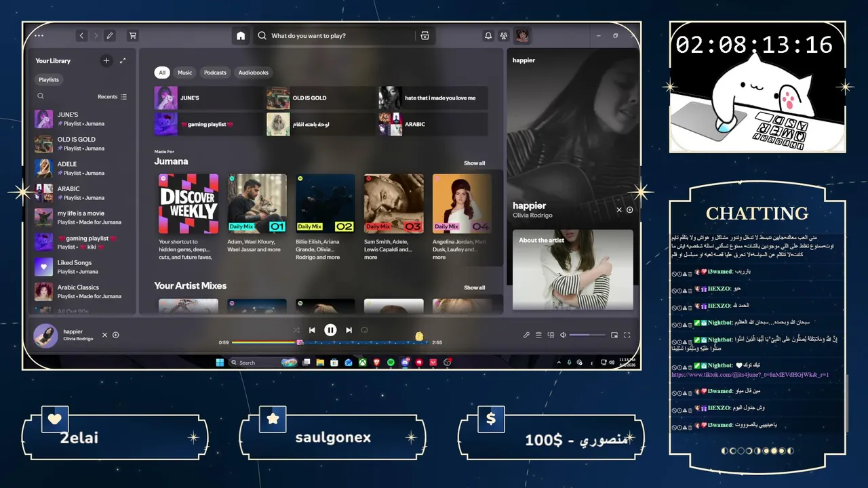Pause the current song
The width and height of the screenshot is (868, 488).
pos(330,330)
